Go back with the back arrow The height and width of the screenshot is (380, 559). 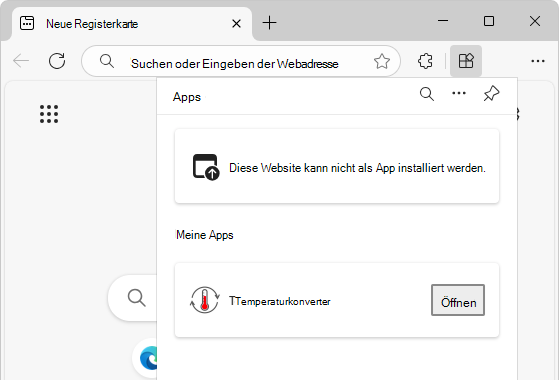(21, 61)
